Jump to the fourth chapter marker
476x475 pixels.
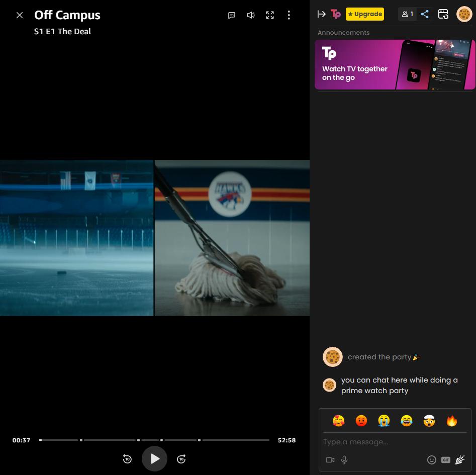click(x=199, y=440)
